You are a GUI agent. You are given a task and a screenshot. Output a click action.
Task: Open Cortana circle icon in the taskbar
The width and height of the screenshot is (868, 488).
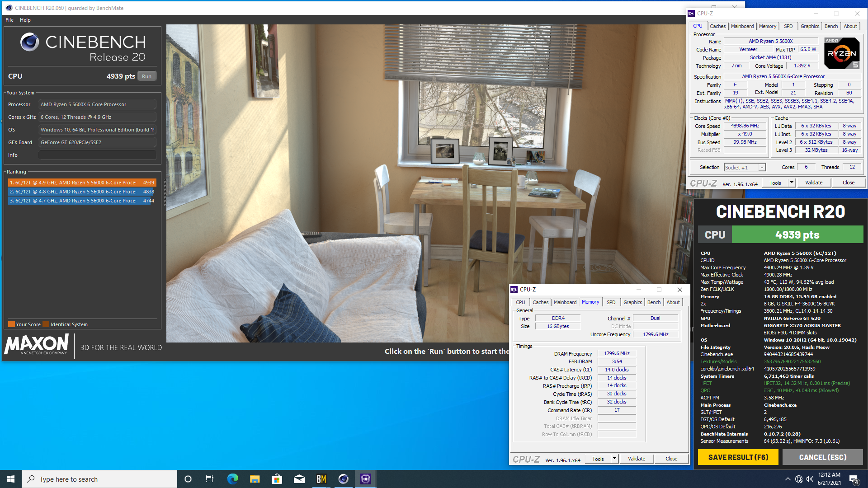point(188,479)
